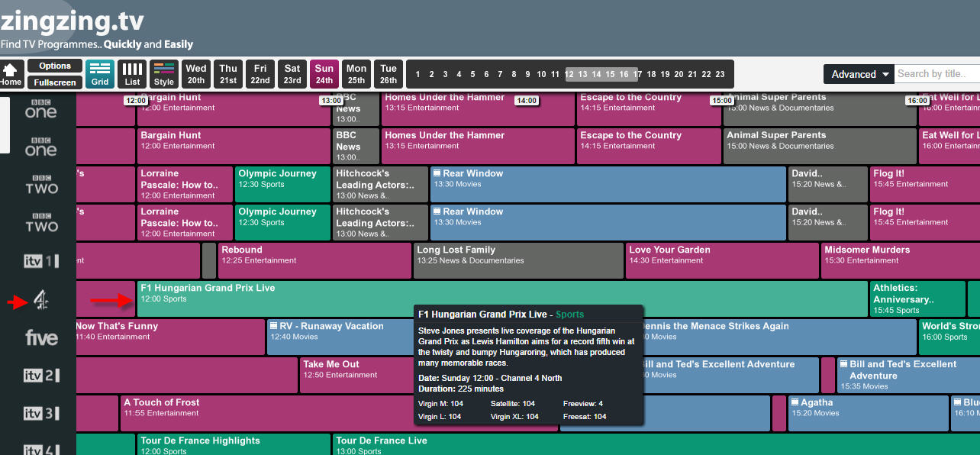Open Now That's Funny programme
Screen dimensions: 980x455
point(170,337)
